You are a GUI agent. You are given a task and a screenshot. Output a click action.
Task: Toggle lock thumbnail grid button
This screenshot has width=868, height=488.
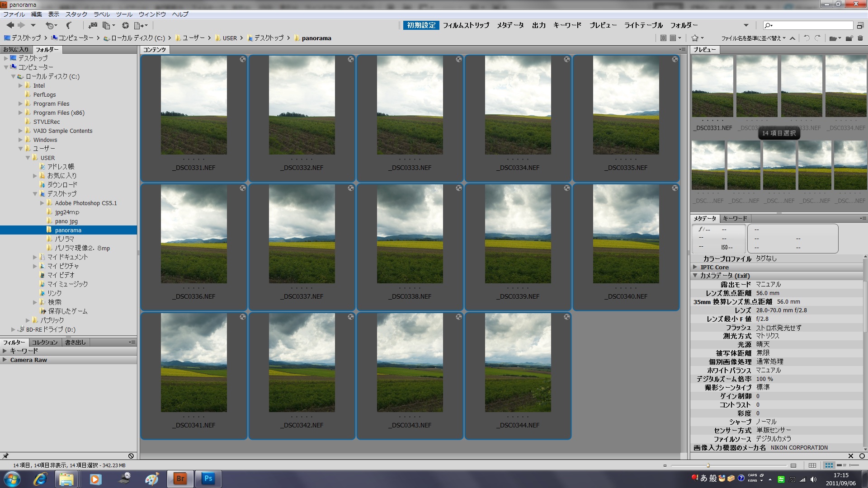click(812, 465)
